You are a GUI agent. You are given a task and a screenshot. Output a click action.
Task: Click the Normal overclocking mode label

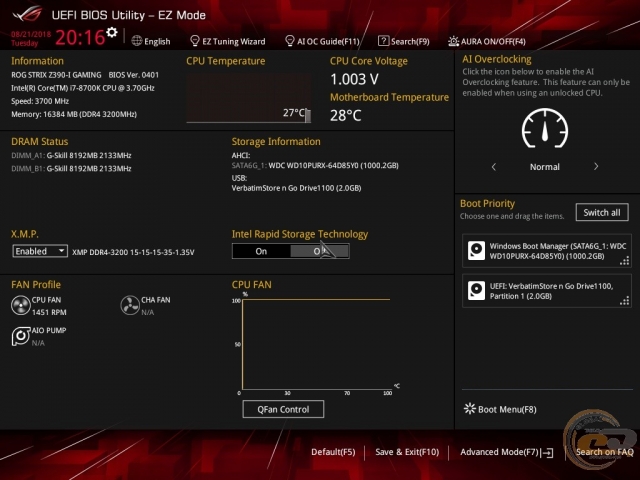tap(544, 167)
